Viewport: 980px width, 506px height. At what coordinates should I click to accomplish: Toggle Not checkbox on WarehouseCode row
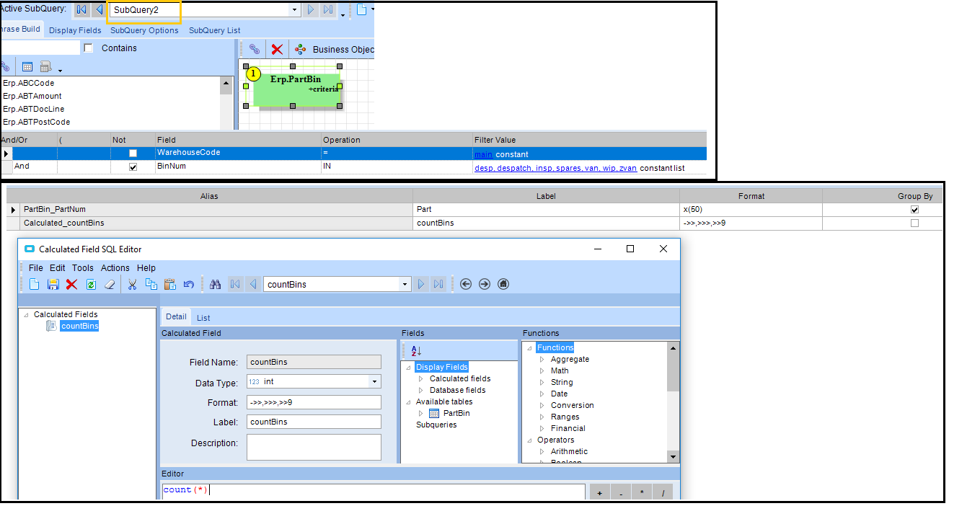[x=133, y=154]
